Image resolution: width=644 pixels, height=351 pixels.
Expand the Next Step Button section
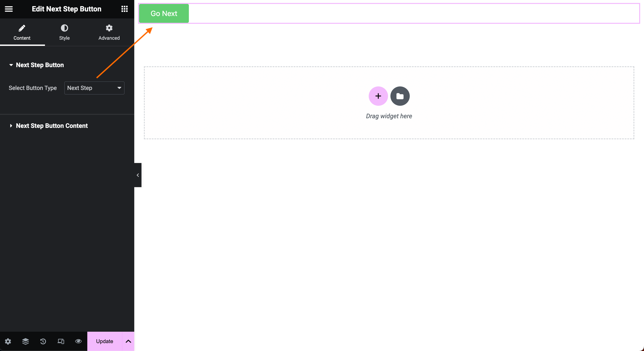point(39,65)
